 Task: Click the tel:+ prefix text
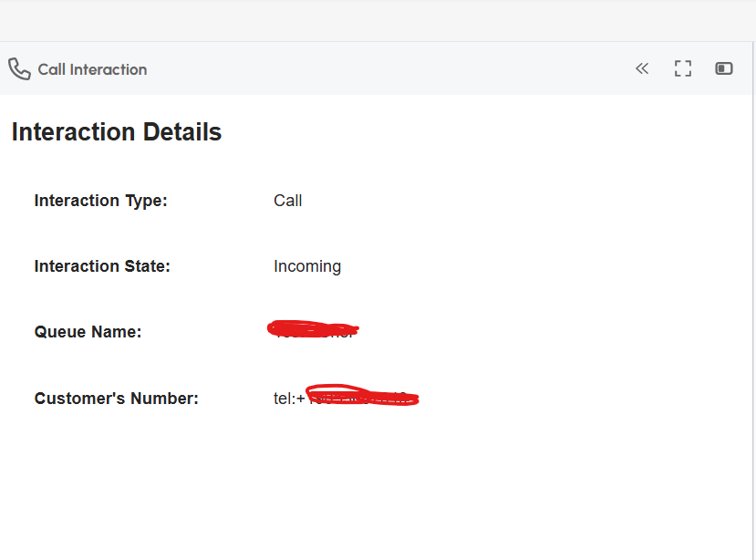[x=289, y=399]
